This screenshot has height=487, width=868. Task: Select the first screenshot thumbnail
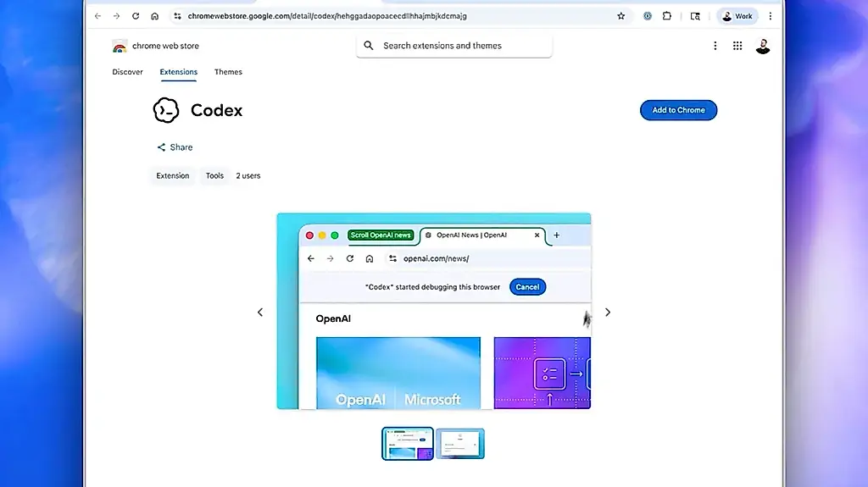(408, 443)
